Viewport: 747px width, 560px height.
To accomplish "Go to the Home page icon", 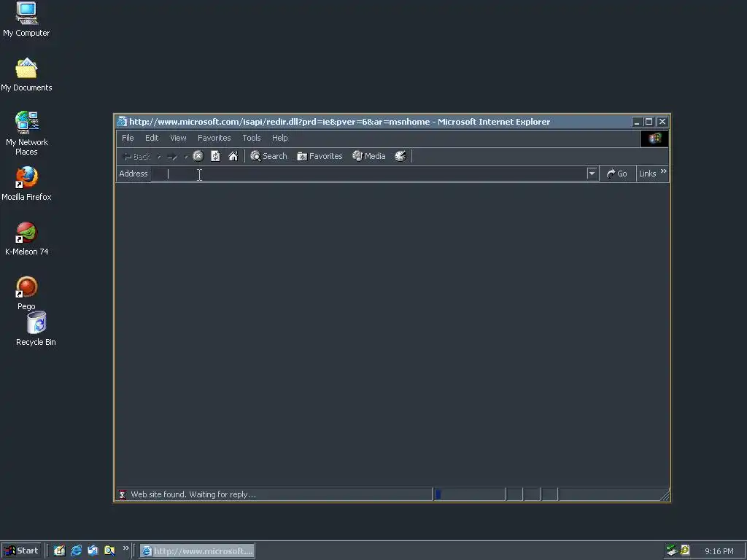I will tap(233, 156).
